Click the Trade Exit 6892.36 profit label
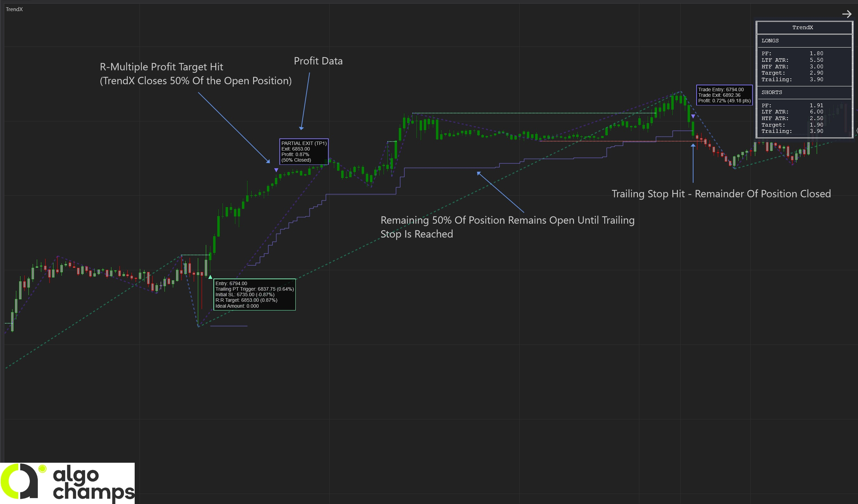 [724, 95]
